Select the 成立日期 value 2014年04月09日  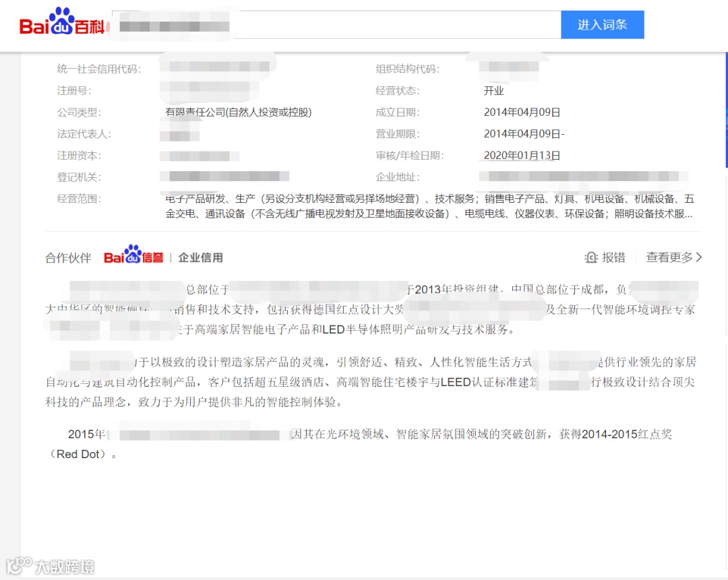(522, 112)
